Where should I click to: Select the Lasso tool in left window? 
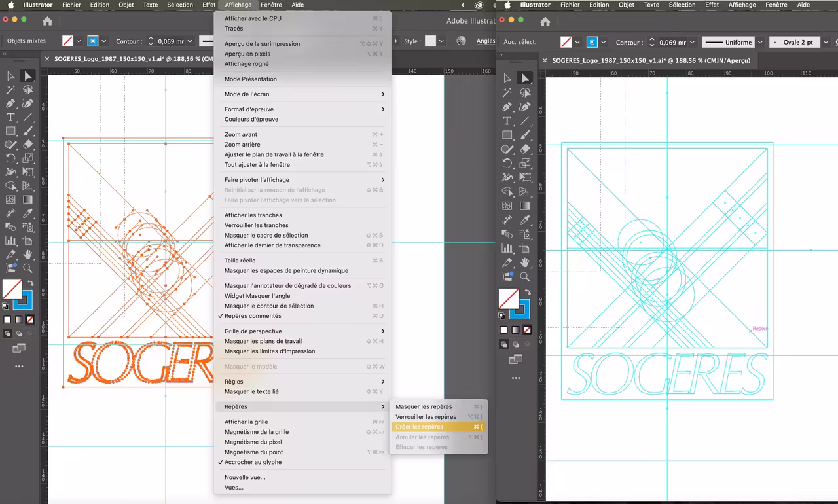tap(27, 90)
